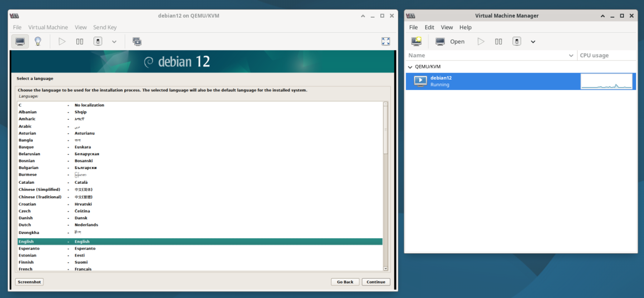Click the shutdown icon in Virtual Machine Manager
Image resolution: width=644 pixels, height=298 pixels.
[x=517, y=41]
